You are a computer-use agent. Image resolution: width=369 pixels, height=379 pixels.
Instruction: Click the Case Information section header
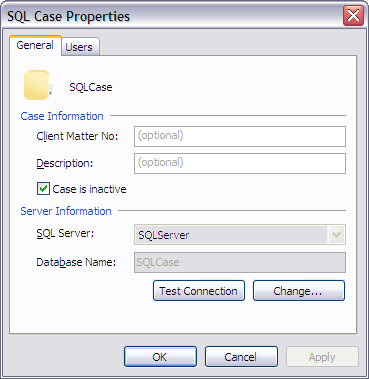[x=62, y=116]
